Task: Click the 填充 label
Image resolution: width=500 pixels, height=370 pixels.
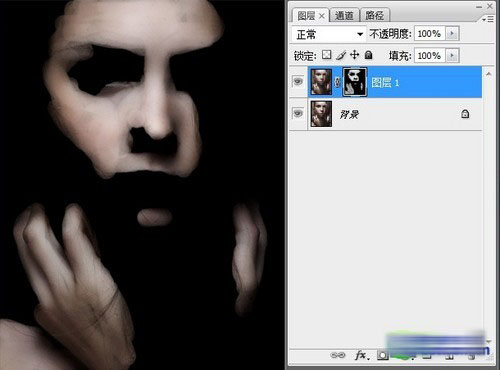Action: click(400, 56)
